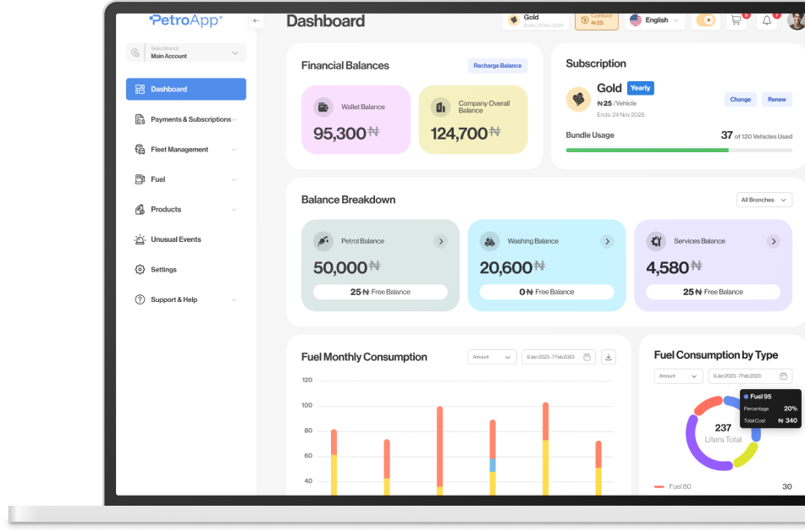Viewport: 805px width, 532px height.
Task: Click the Cashback badge in header
Action: [x=597, y=19]
